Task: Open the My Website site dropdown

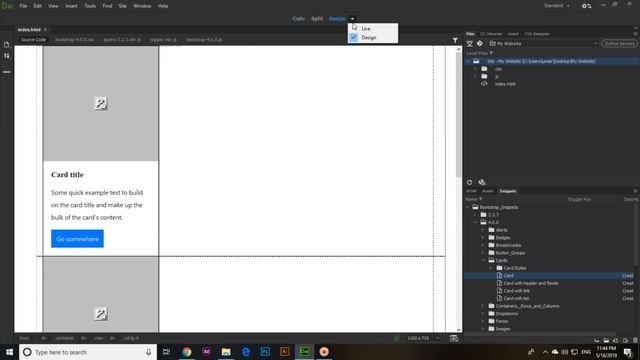Action: (544, 44)
